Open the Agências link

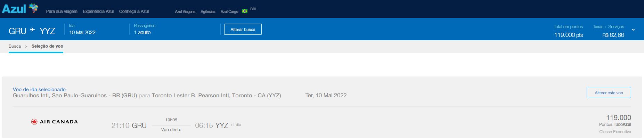pos(208,11)
